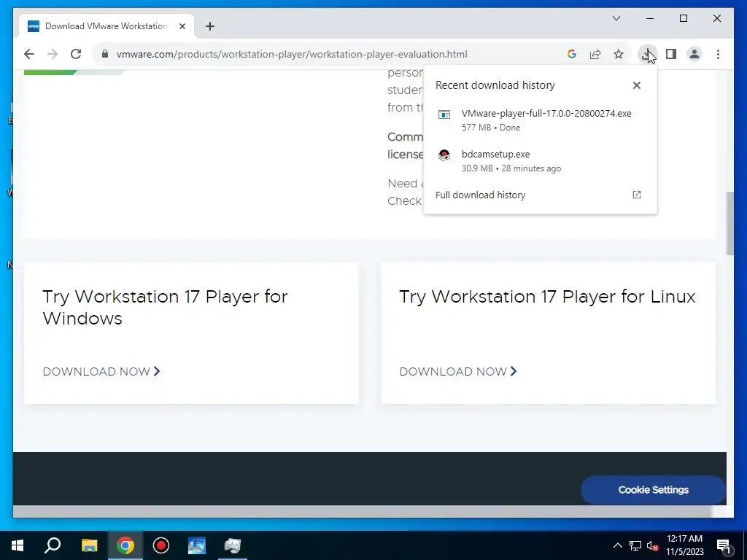The width and height of the screenshot is (747, 560).
Task: Click Try Workstation 17 Player for Linux heading
Action: coord(547,297)
